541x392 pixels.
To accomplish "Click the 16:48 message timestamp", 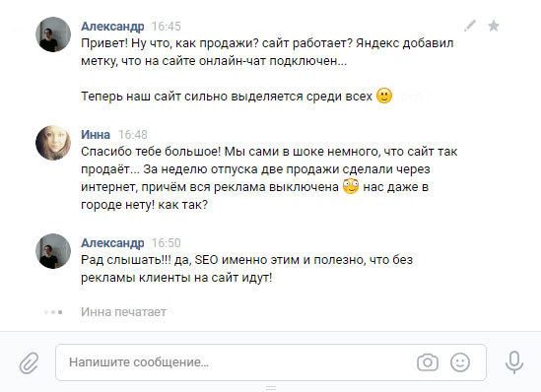I will 133,135.
